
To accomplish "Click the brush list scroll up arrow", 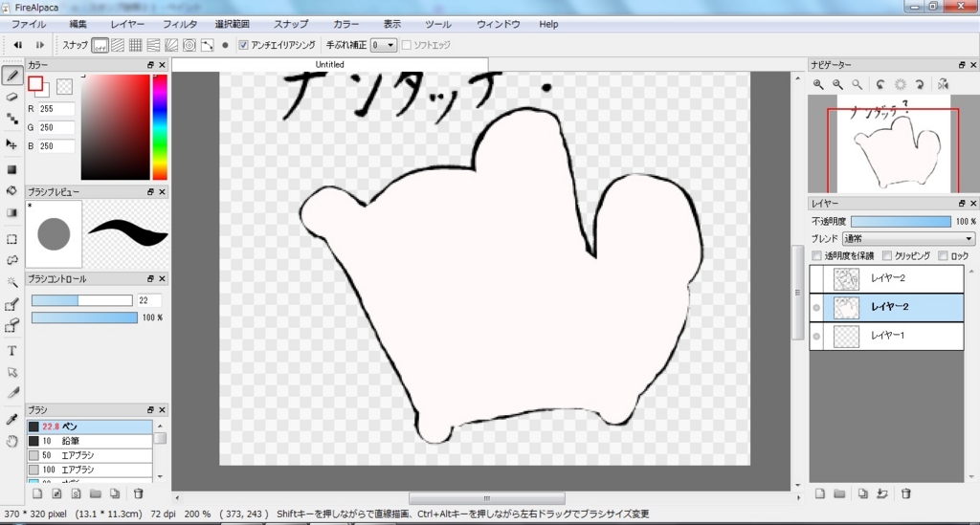I will point(160,426).
